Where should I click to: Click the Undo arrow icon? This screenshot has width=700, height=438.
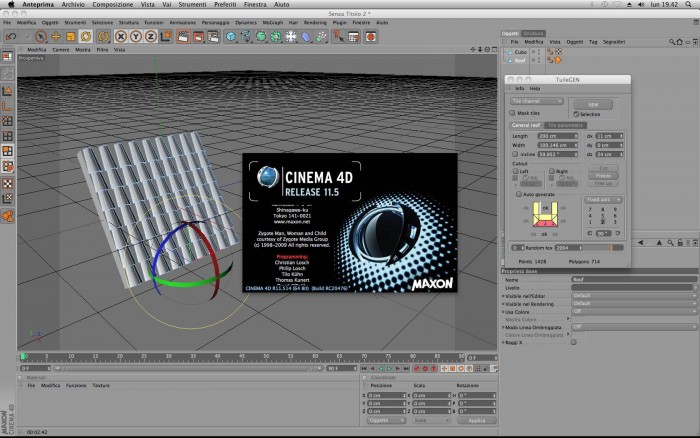11,37
